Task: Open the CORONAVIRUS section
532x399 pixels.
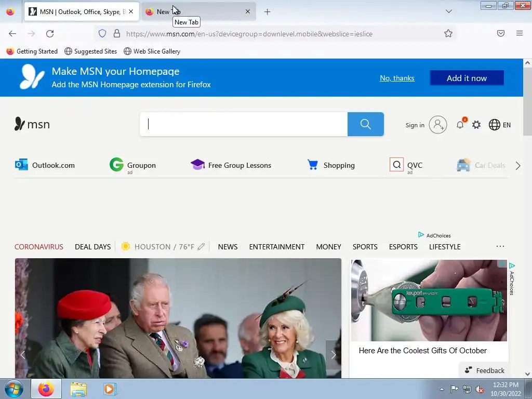Action: (x=38, y=247)
